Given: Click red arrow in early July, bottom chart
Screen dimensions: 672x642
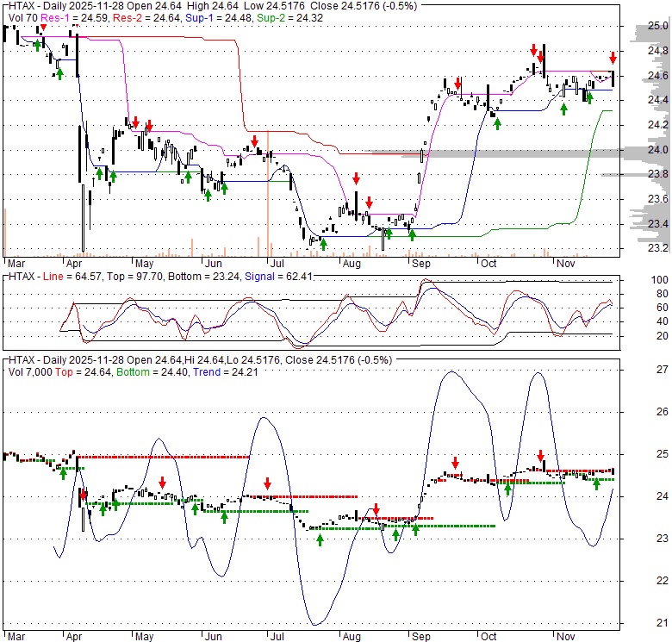Looking at the screenshot, I should point(268,483).
